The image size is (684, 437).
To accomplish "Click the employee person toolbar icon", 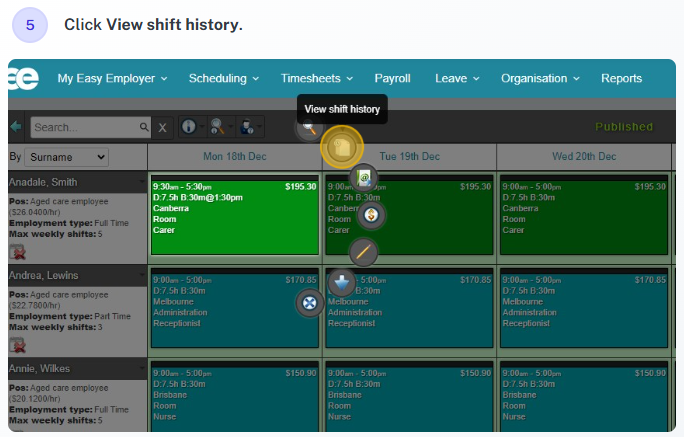I will [x=247, y=126].
